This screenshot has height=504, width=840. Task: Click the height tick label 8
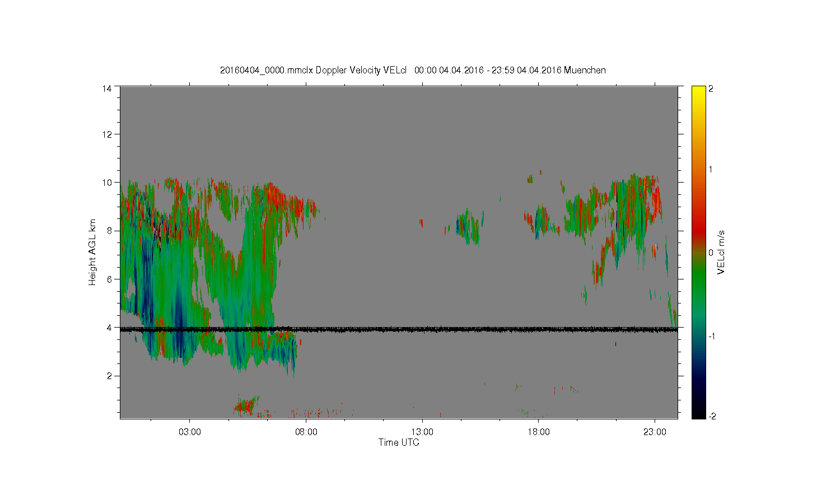coord(109,230)
